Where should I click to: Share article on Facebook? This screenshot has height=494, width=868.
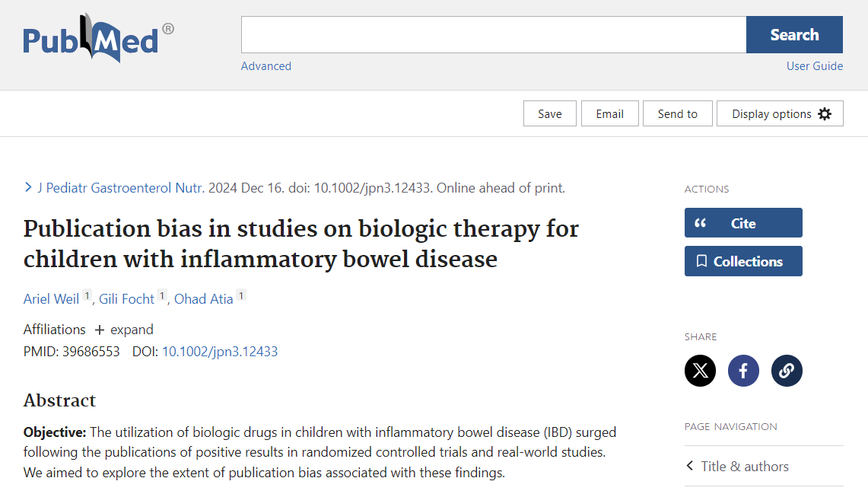743,371
